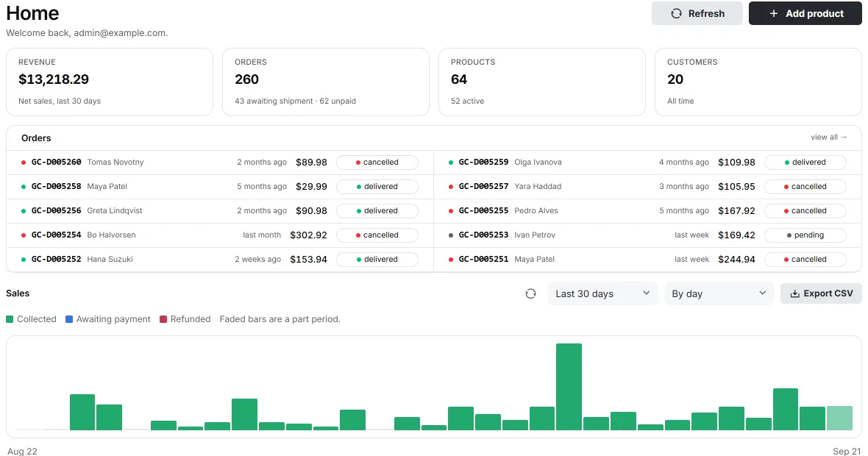
Task: Open the view all orders link
Action: pos(829,138)
